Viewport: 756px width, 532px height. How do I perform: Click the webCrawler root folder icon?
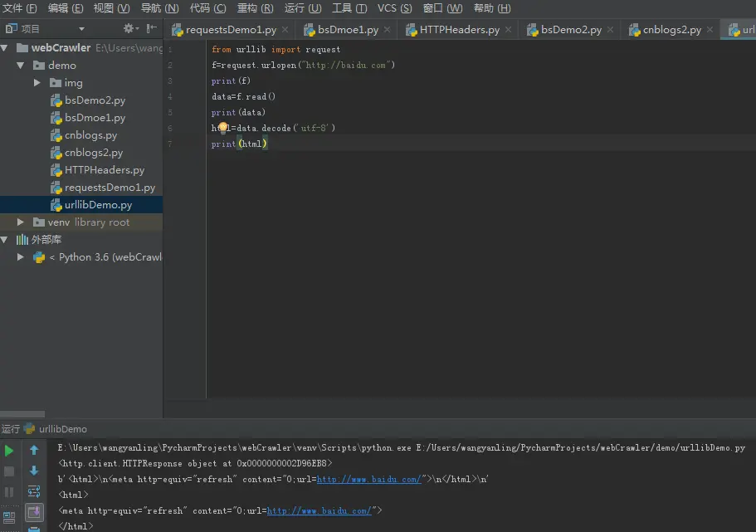point(22,48)
